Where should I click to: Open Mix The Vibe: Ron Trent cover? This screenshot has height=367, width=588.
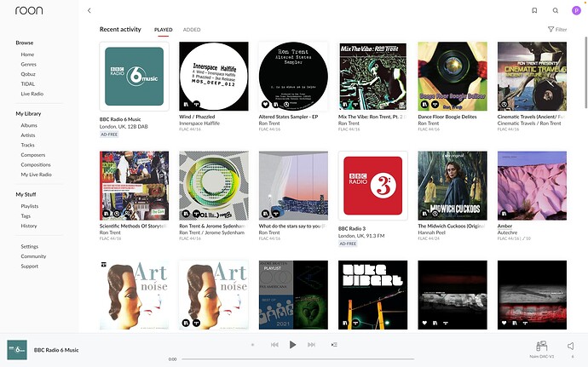click(372, 76)
